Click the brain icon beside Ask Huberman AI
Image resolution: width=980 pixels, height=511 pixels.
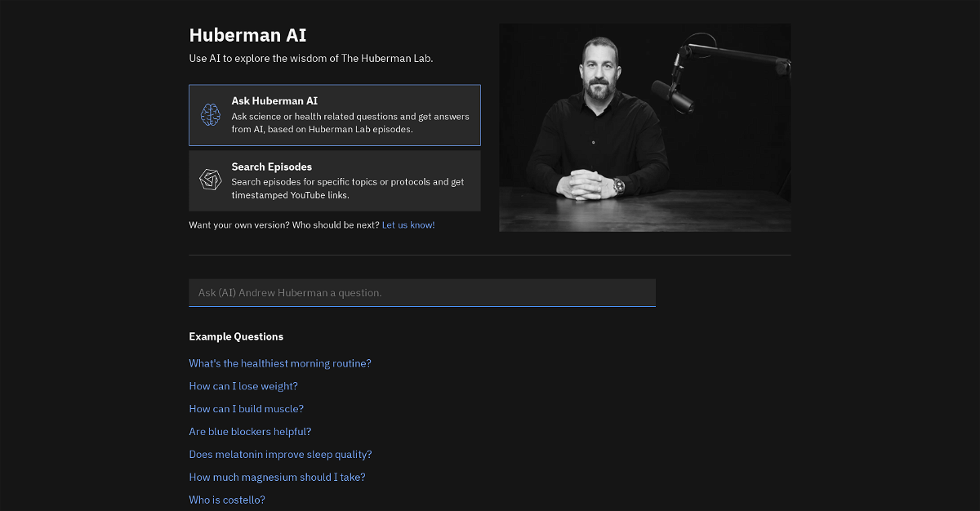click(211, 115)
